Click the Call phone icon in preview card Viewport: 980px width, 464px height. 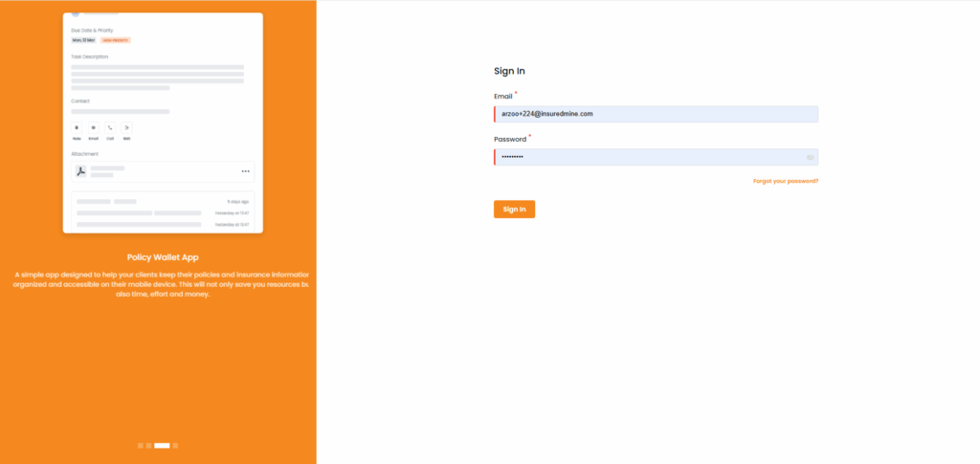(x=110, y=127)
